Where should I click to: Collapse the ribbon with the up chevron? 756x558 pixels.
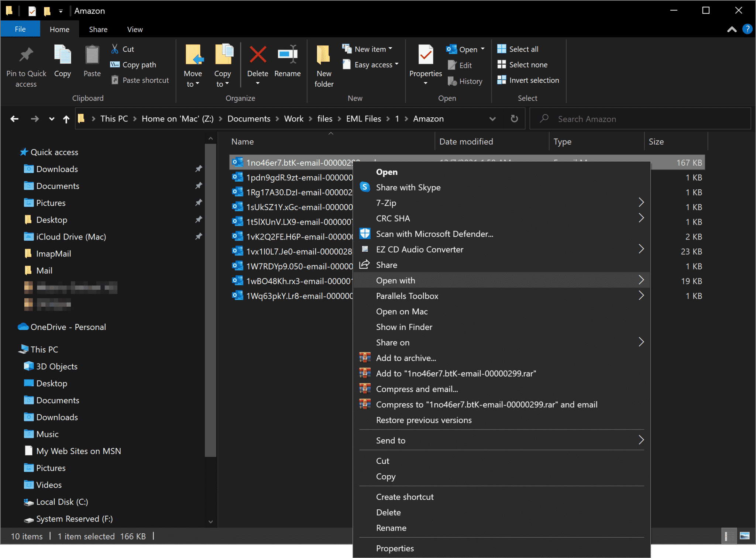732,29
